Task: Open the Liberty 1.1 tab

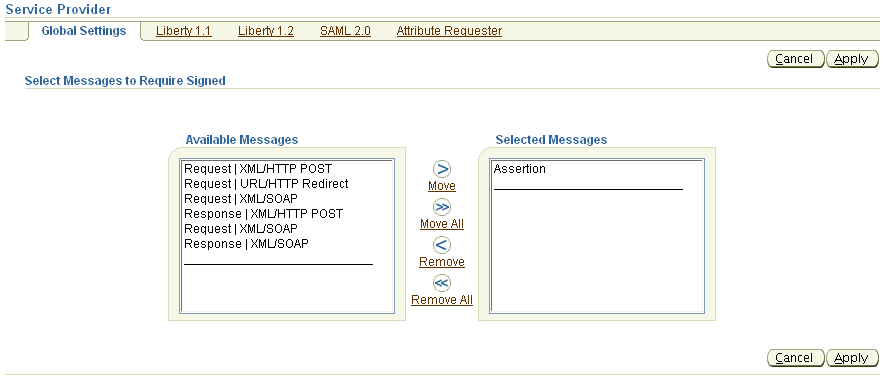Action: click(x=184, y=31)
